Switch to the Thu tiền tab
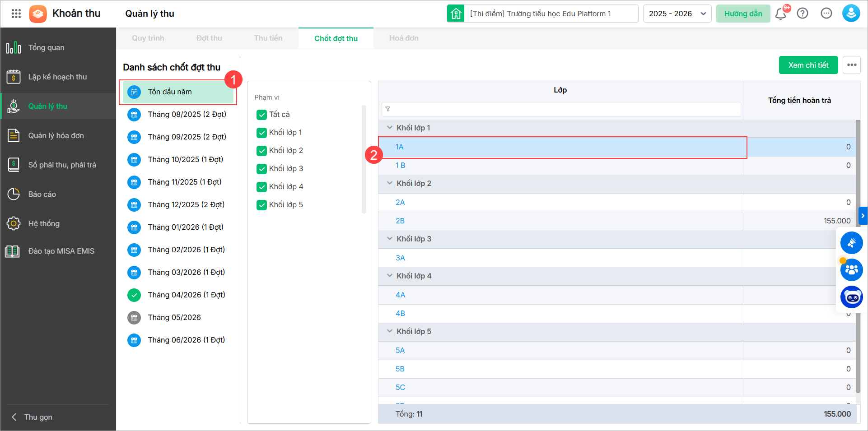 pyautogui.click(x=268, y=38)
